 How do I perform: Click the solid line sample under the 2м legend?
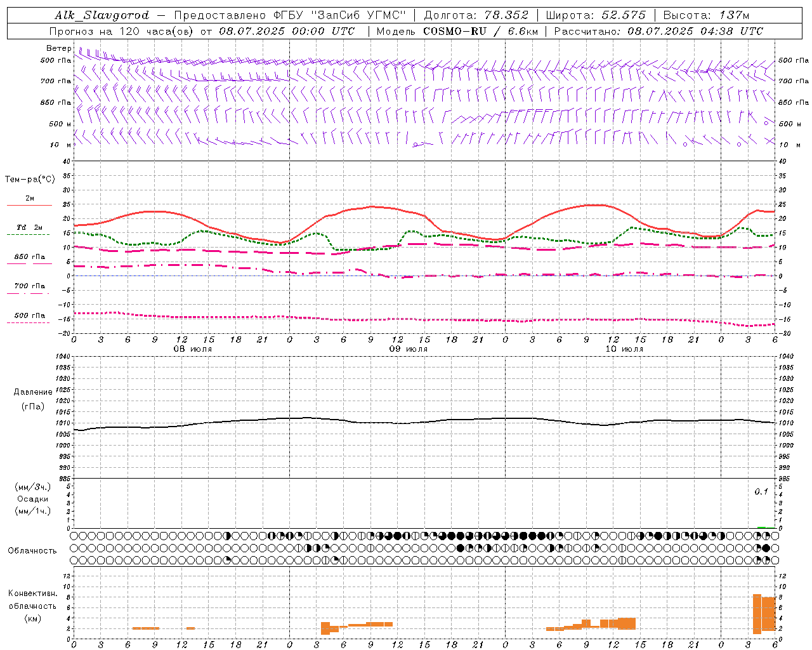[29, 206]
